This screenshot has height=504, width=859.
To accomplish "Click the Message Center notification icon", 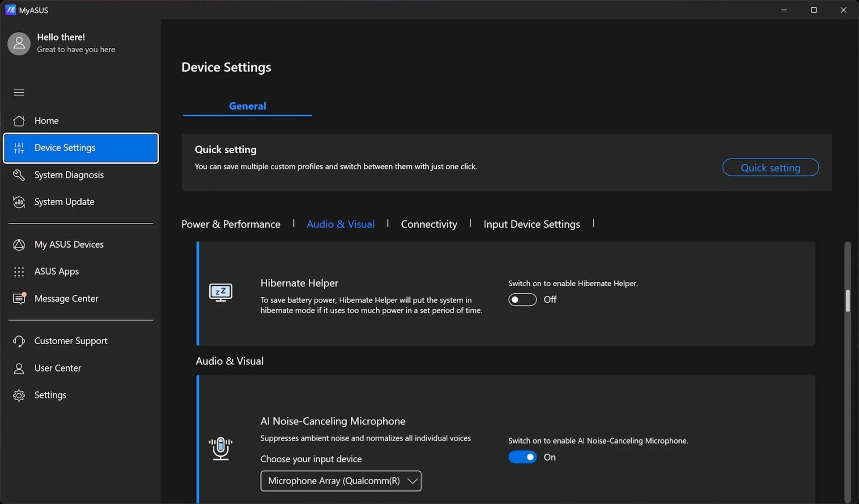I will coord(19,298).
